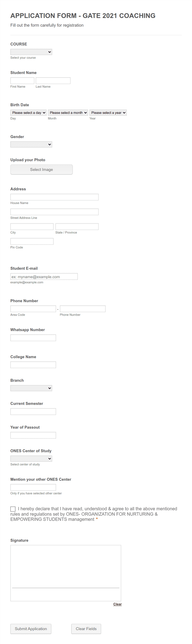Open the birth day dropdown
The height and width of the screenshot is (644, 192).
pos(28,113)
